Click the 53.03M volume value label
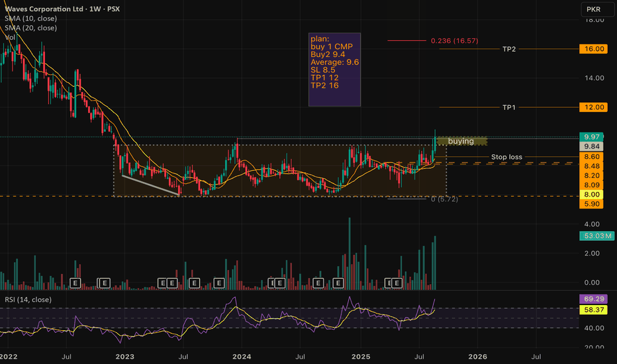This screenshot has height=364, width=617. tap(597, 236)
